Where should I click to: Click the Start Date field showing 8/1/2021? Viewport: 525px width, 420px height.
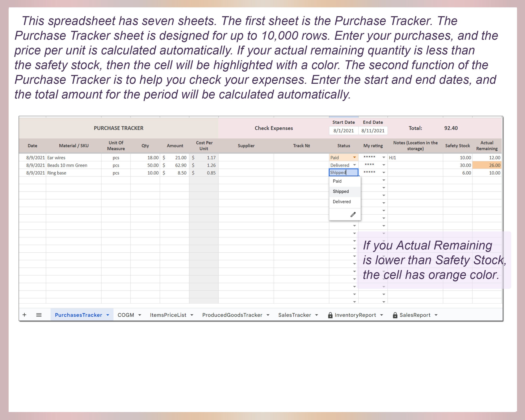pos(343,130)
